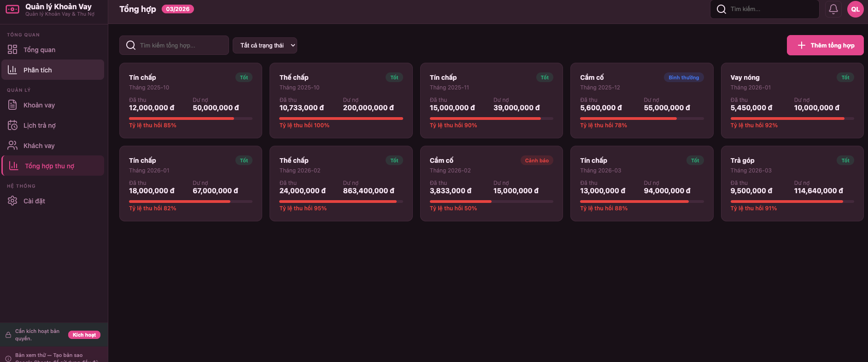Expand the month badge 03/2026
The image size is (868, 362).
point(178,9)
